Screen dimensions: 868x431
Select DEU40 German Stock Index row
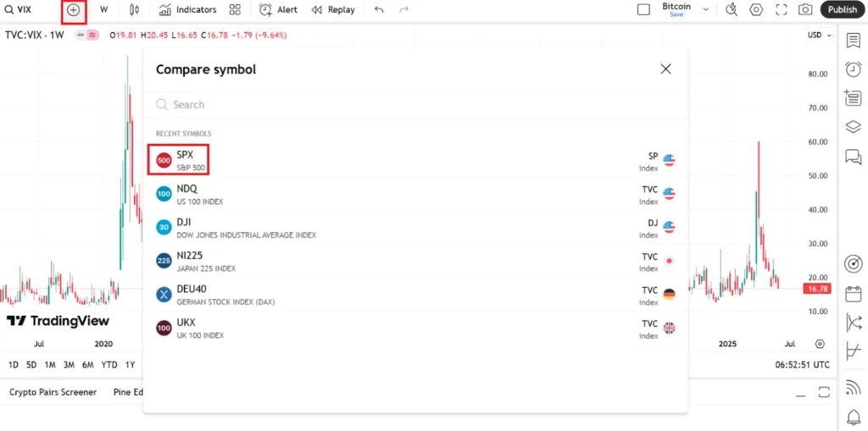415,295
